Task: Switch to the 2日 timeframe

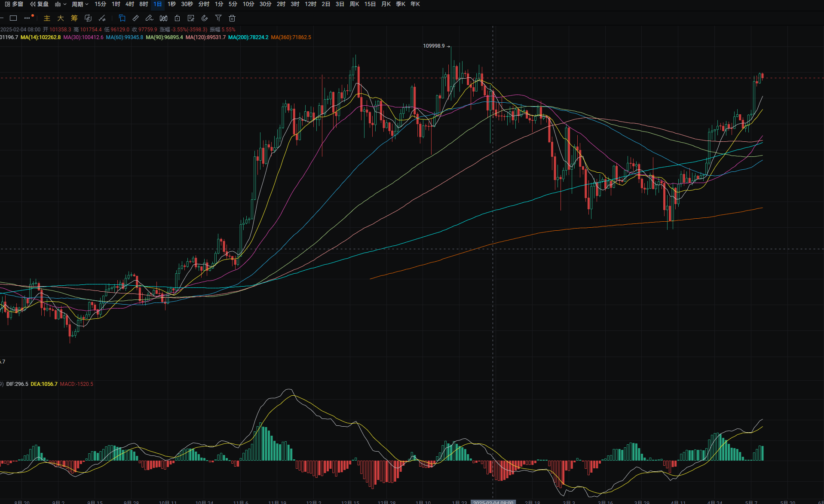Action: [326, 4]
